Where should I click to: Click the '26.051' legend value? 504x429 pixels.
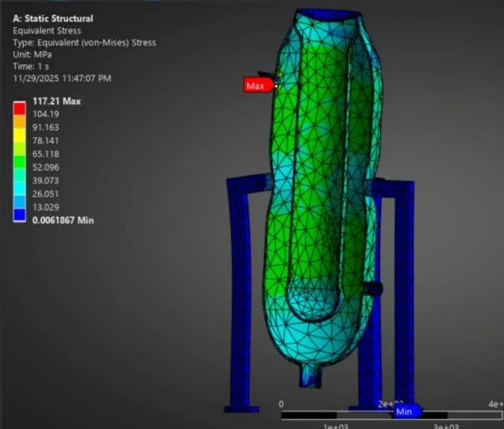point(45,194)
